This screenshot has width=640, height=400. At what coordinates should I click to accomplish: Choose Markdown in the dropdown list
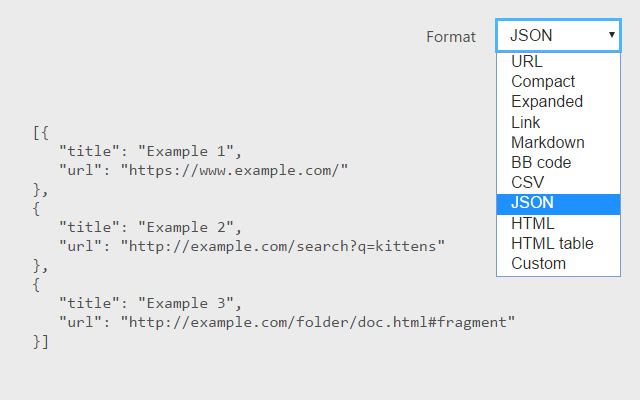548,142
